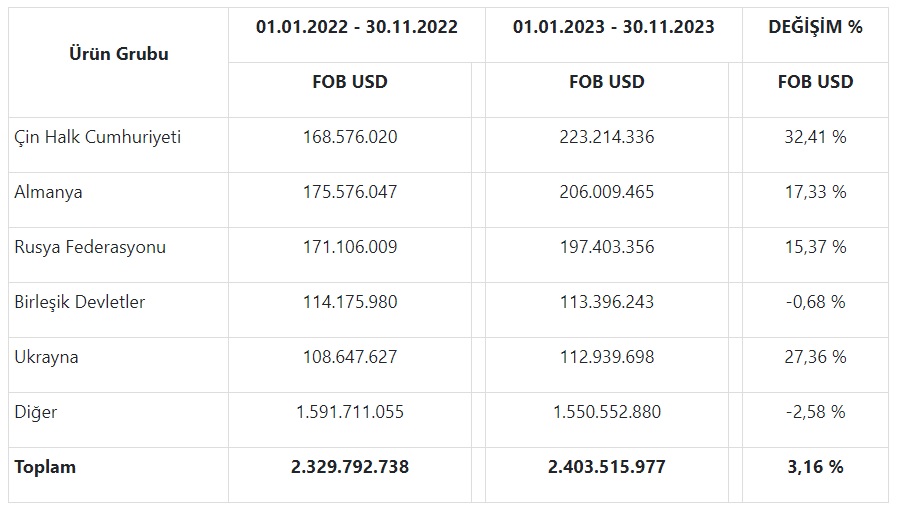898x508 pixels.
Task: Click Çin Halk Cumhuriyeti row label
Action: pyautogui.click(x=97, y=137)
